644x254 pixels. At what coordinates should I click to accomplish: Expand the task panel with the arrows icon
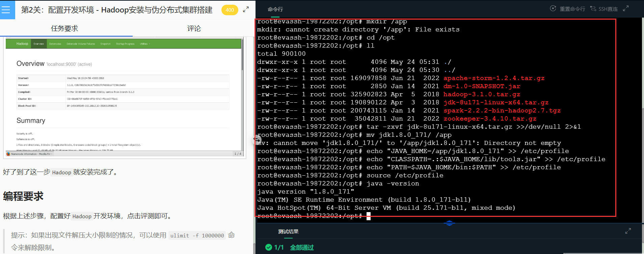coord(246,9)
